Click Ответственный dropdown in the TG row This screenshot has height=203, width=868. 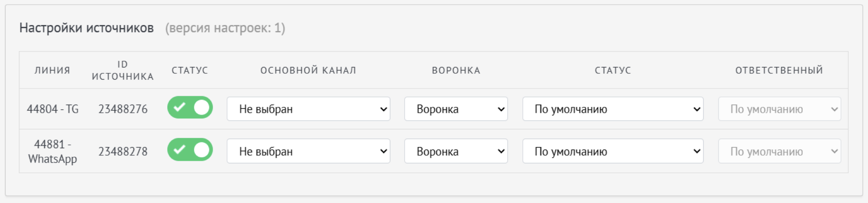point(779,109)
